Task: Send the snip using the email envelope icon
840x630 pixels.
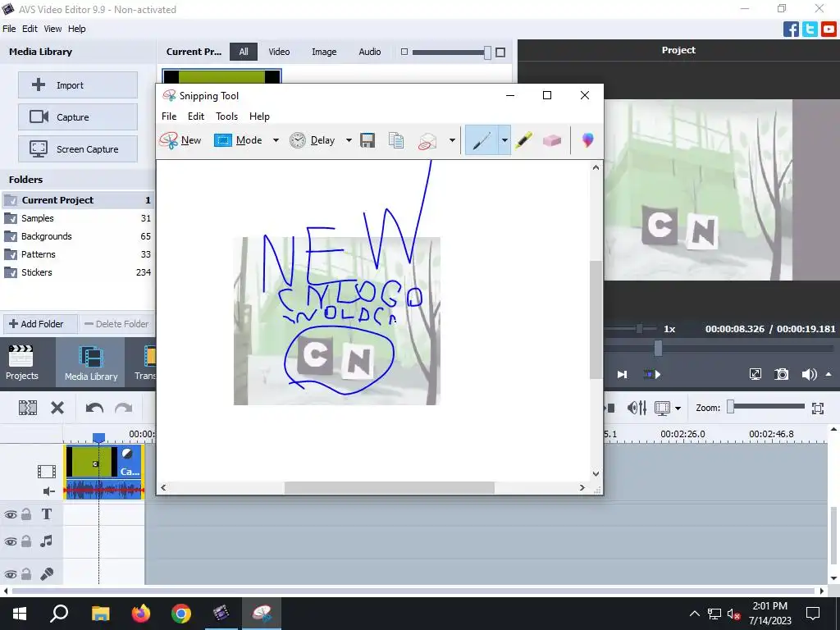Action: pos(427,141)
